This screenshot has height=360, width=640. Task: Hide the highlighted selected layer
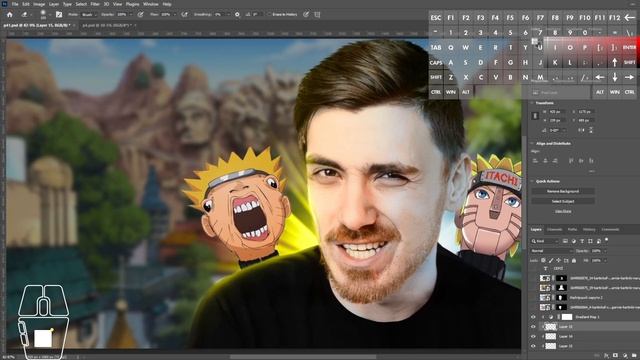[533, 327]
